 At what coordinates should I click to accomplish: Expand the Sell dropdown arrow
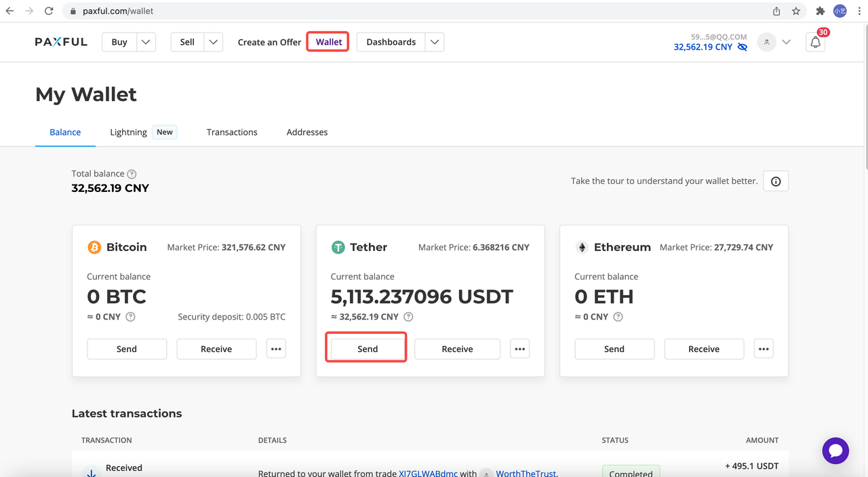pyautogui.click(x=214, y=42)
